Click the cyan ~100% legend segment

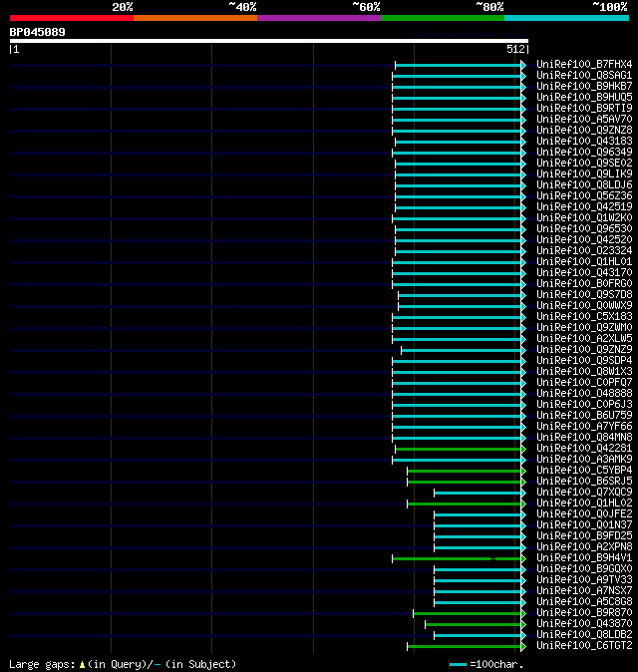point(567,18)
